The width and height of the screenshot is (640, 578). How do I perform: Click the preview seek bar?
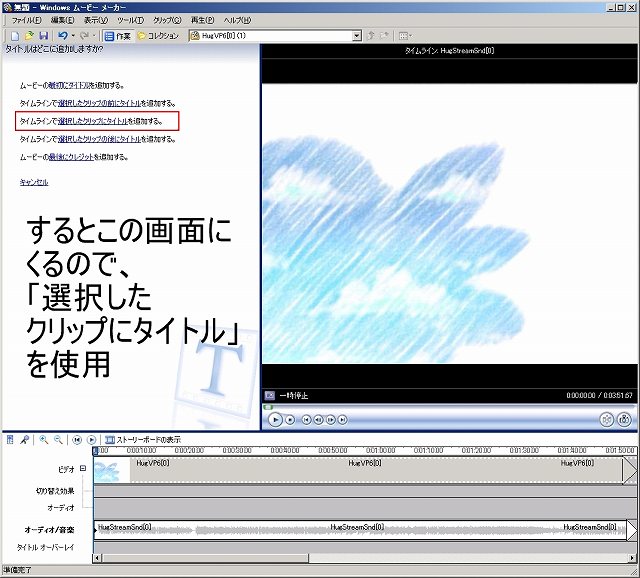click(449, 407)
